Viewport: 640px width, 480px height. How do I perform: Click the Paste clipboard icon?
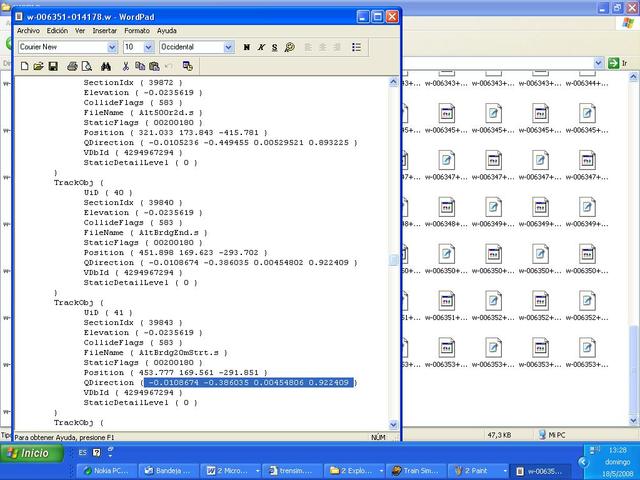155,66
